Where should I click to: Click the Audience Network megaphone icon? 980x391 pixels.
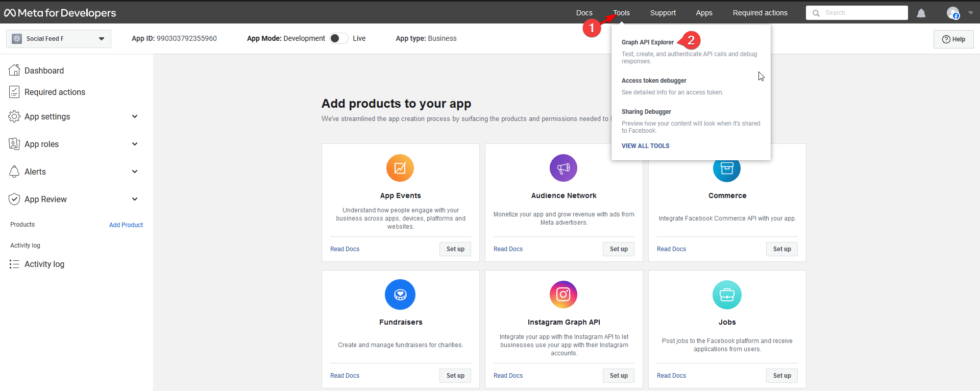pos(563,168)
